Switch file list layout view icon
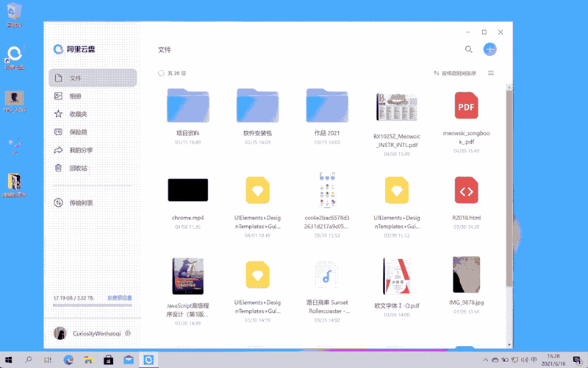 [x=491, y=74]
